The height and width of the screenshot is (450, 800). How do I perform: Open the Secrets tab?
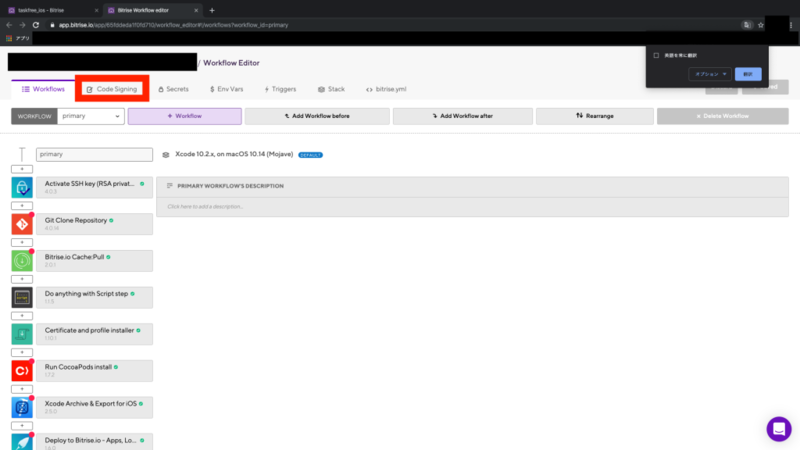[173, 89]
